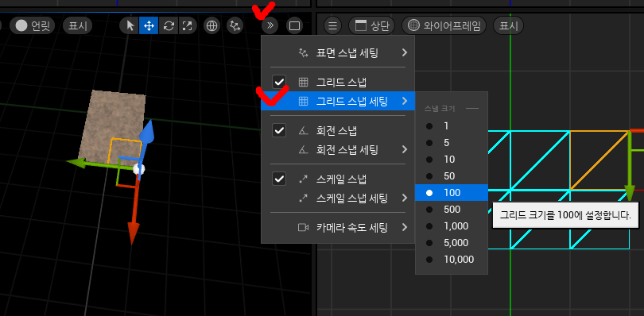
Task: Click the double-chevron overflow toolbar button
Action: coord(270,26)
